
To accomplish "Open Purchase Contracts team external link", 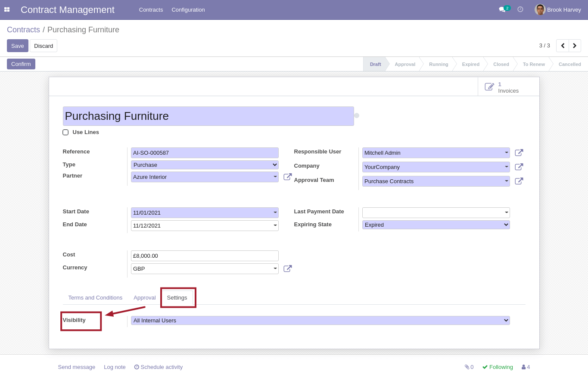I will pos(519,181).
